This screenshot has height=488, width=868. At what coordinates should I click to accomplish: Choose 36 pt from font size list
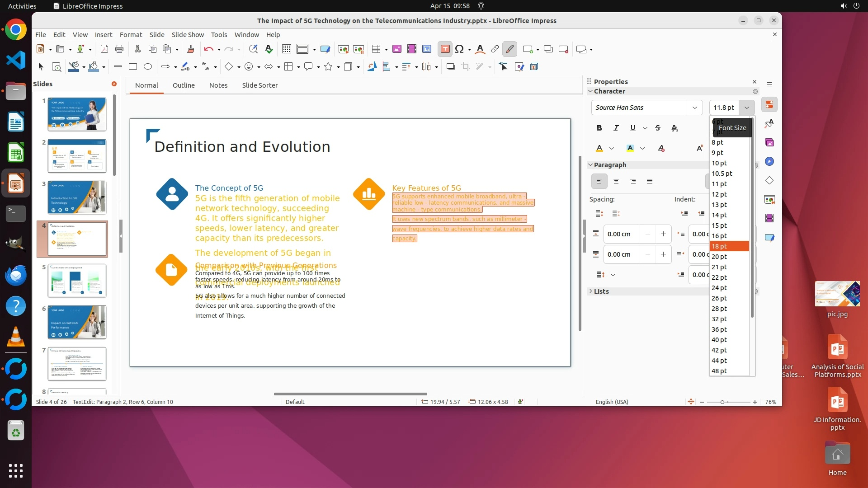[x=719, y=329]
